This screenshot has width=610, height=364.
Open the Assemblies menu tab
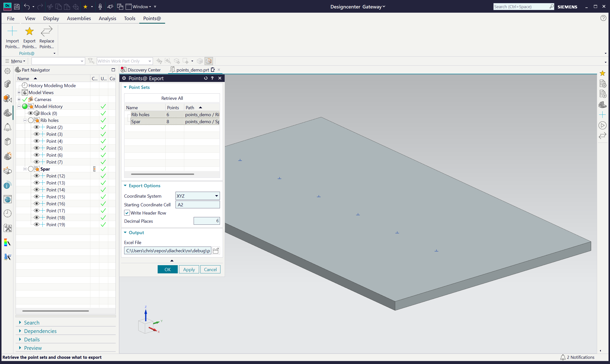pos(79,18)
